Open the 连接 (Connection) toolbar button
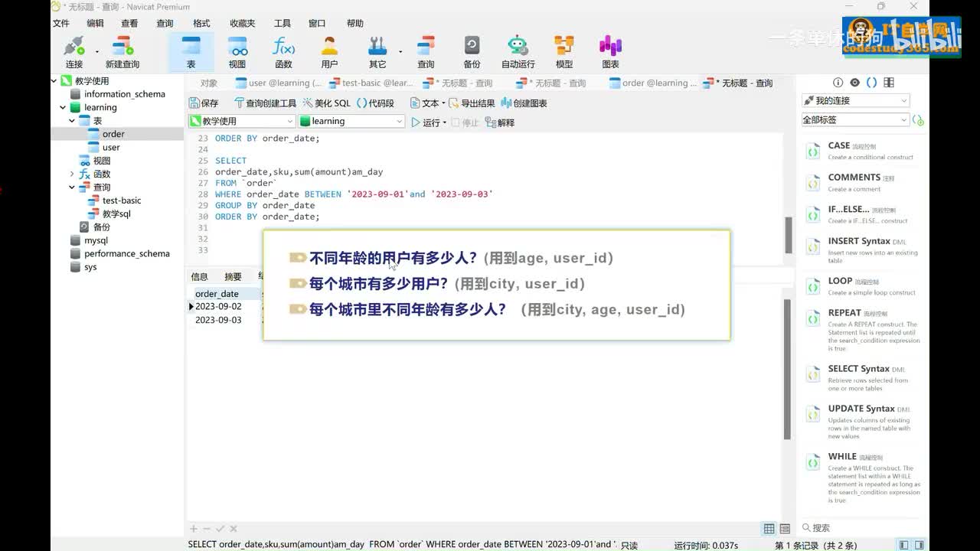This screenshot has width=980, height=551. click(73, 52)
